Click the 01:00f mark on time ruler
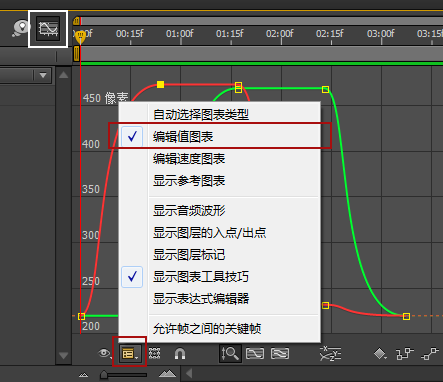This screenshot has height=382, width=443. tap(180, 34)
